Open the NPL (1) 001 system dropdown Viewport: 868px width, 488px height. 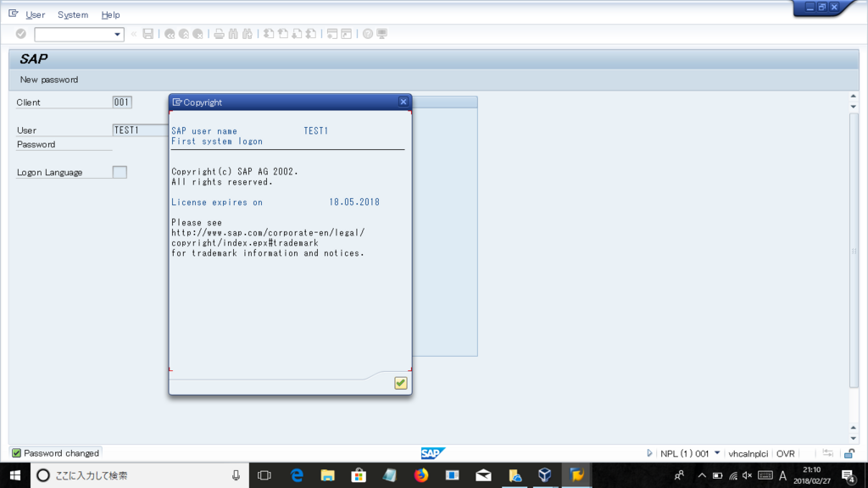(x=717, y=452)
